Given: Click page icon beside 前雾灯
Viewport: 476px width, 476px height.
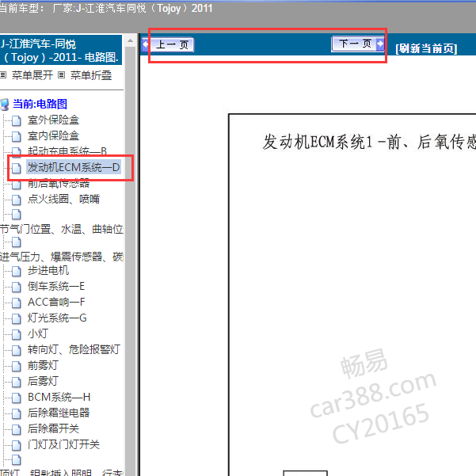Looking at the screenshot, I should coord(17,366).
